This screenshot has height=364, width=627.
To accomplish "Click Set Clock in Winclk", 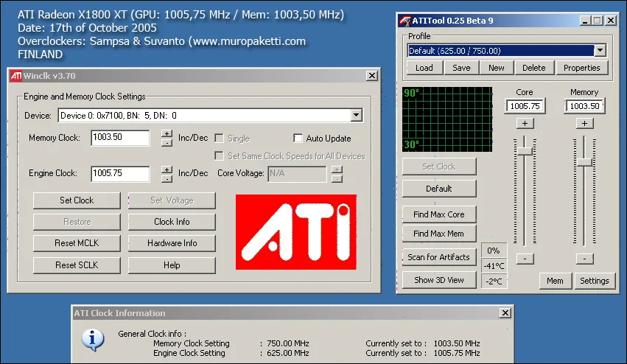I will click(77, 200).
